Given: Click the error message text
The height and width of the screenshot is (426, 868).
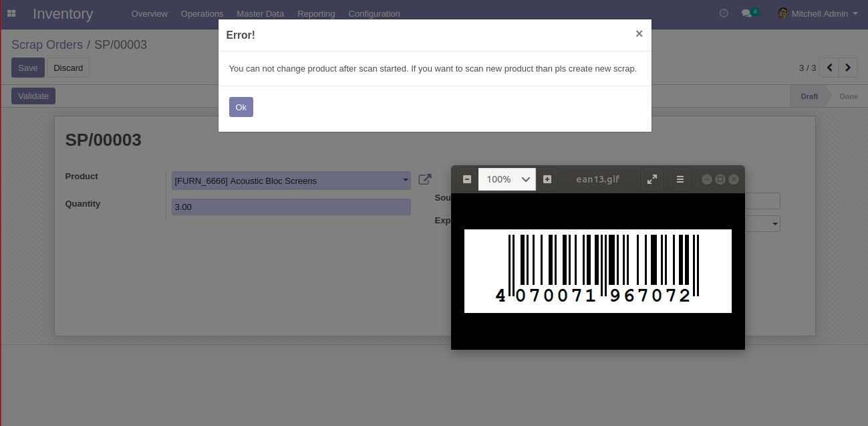Looking at the screenshot, I should [x=433, y=68].
